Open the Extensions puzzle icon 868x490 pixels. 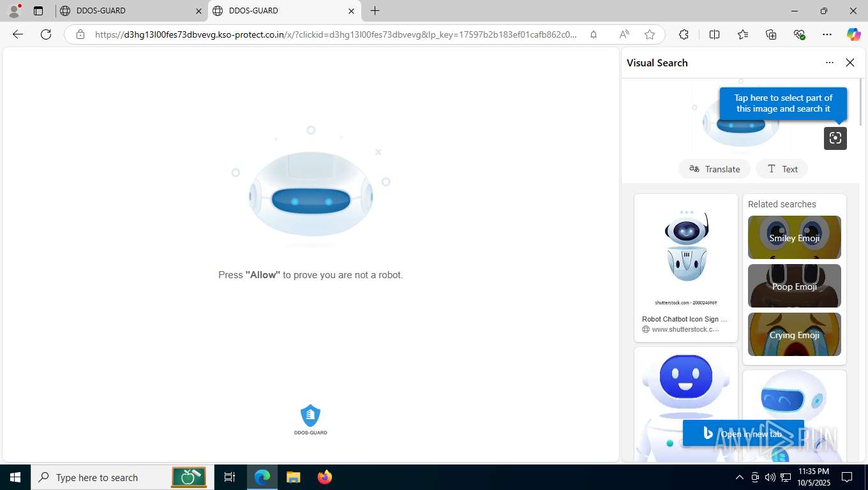[x=684, y=34]
